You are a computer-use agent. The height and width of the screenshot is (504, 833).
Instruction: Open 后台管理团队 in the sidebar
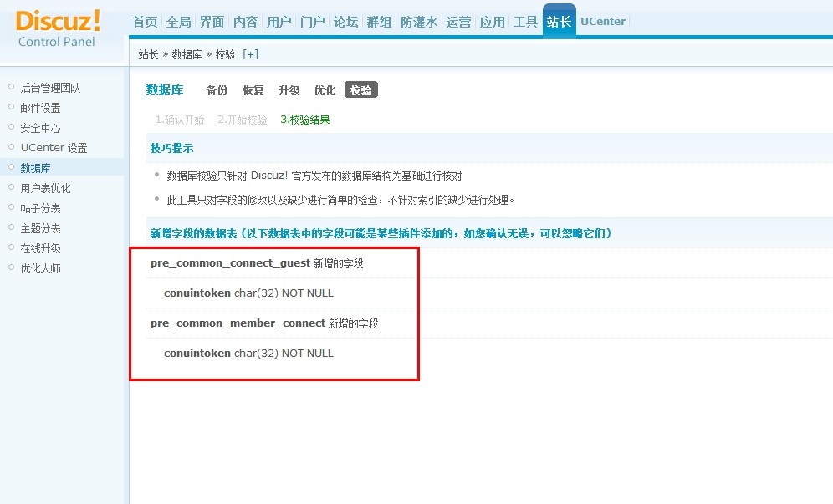click(x=50, y=88)
